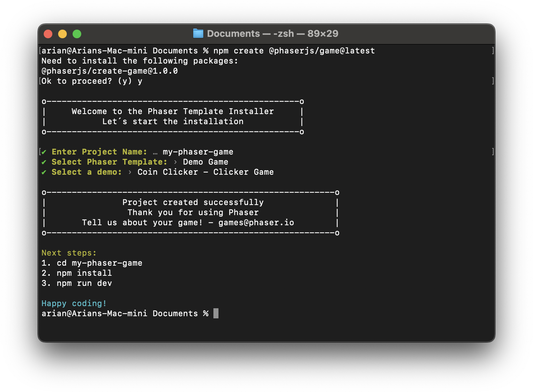Screen dimensions: 533x392
Task: Click the green checkmark beside Enter Project Name
Action: 44,152
